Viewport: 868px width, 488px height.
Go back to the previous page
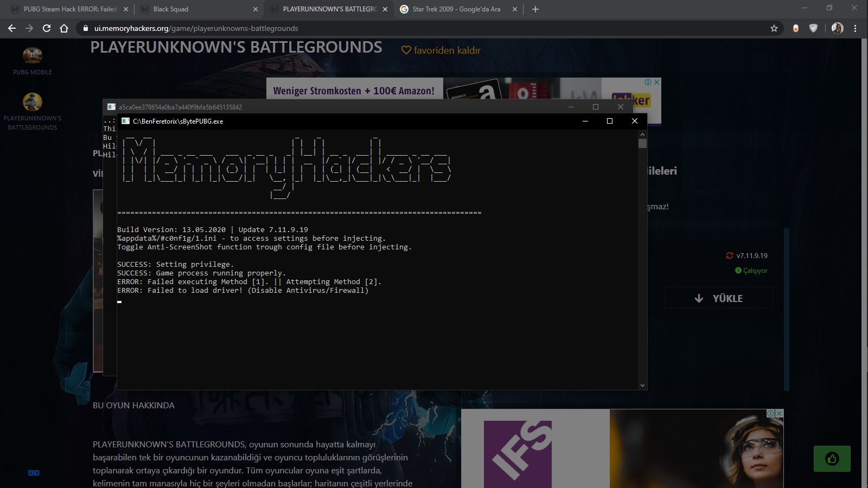pyautogui.click(x=12, y=28)
